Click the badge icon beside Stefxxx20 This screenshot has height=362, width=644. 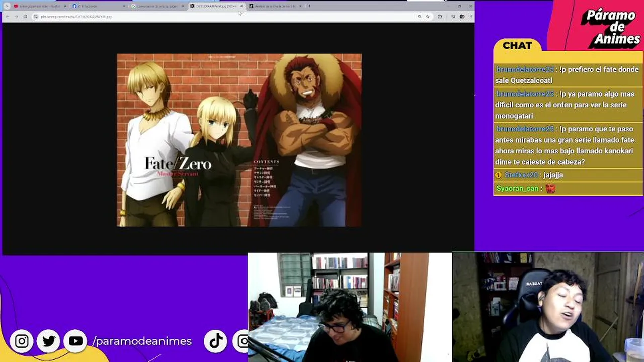tap(498, 175)
